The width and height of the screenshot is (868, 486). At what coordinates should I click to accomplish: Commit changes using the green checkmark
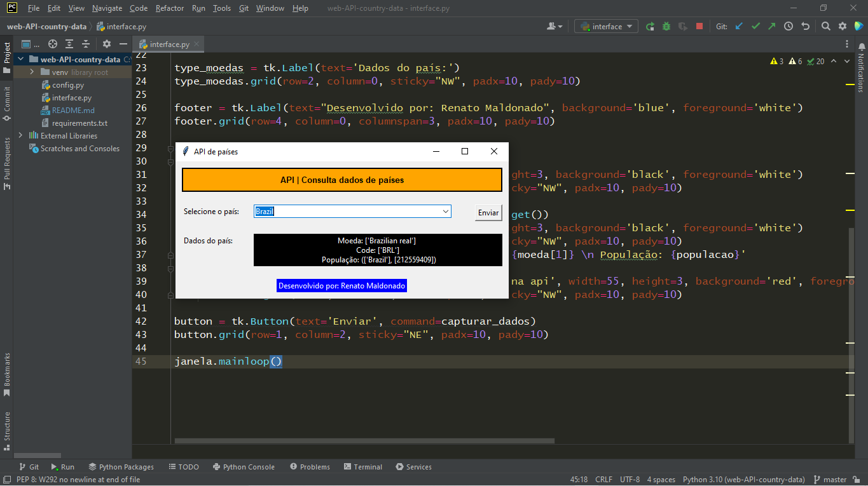click(755, 27)
